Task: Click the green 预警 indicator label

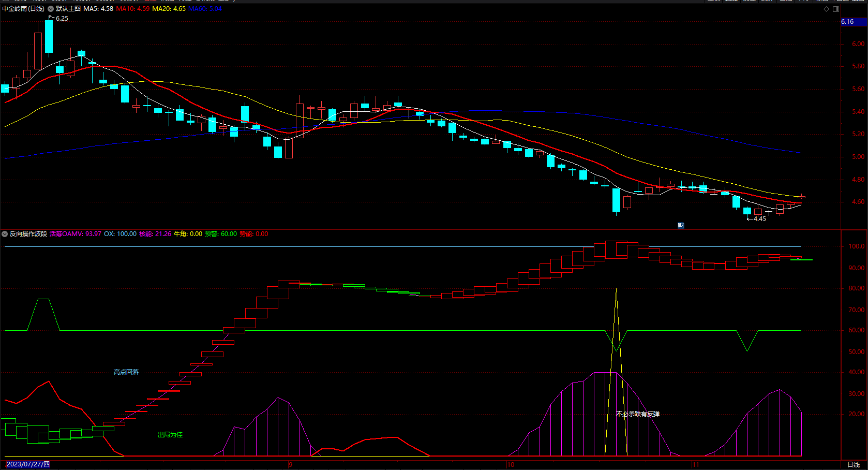Action: (220, 234)
